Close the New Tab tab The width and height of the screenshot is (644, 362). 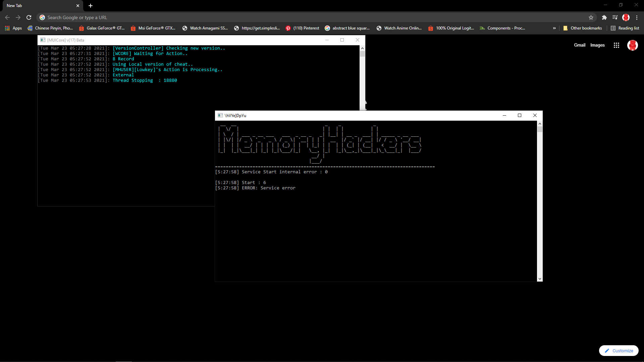(x=78, y=6)
